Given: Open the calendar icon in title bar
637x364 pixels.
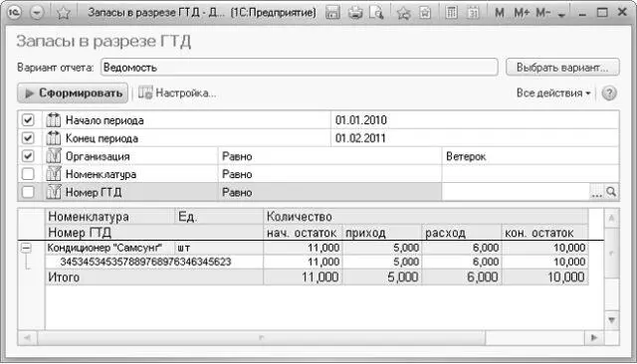Looking at the screenshot, I should pyautogui.click(x=473, y=13).
